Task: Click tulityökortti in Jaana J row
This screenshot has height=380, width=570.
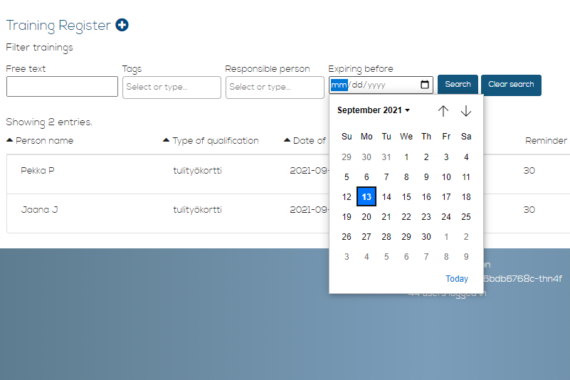Action: point(197,210)
